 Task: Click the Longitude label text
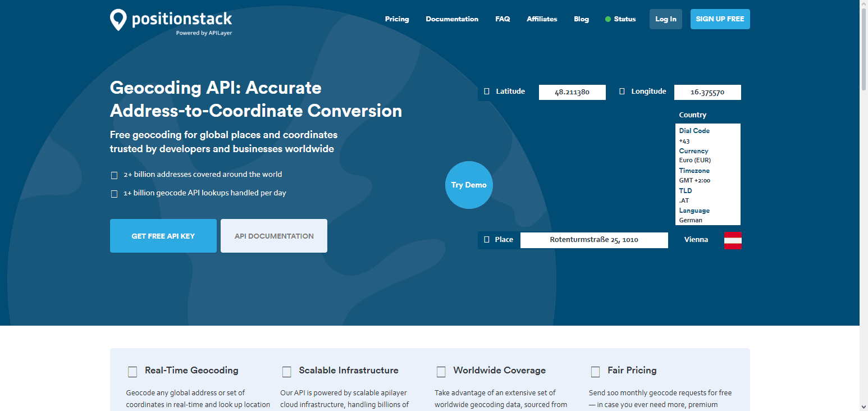point(648,92)
